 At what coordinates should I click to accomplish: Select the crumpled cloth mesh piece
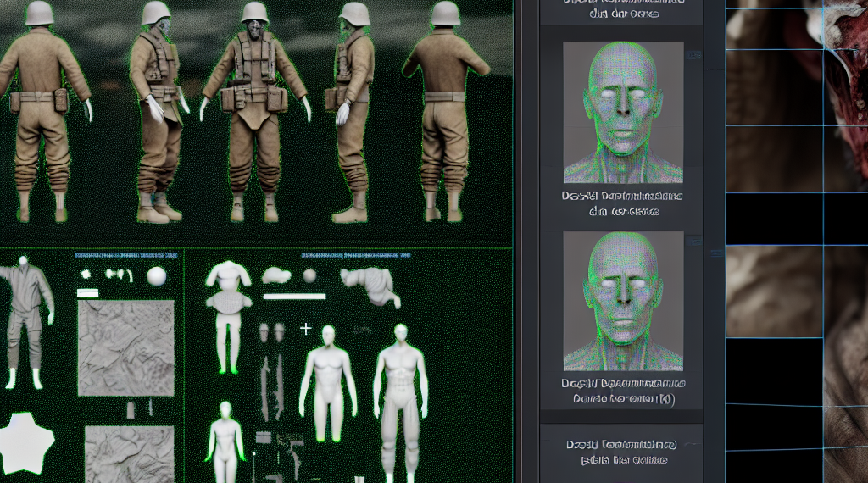(x=371, y=286)
